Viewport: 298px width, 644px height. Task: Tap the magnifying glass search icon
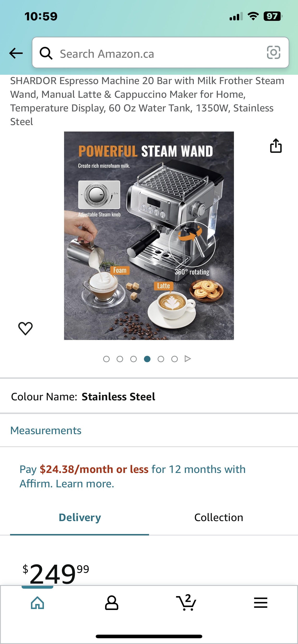click(47, 53)
